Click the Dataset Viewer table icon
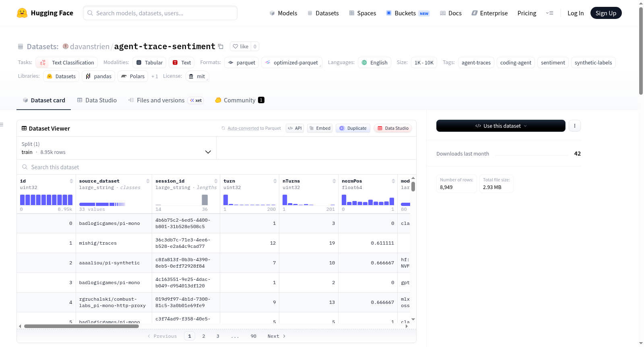Screen dimensions: 644x347 point(24,128)
